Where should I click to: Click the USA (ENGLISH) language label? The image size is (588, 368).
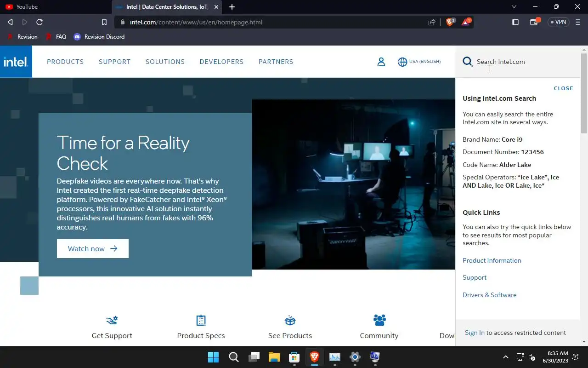[x=425, y=62]
